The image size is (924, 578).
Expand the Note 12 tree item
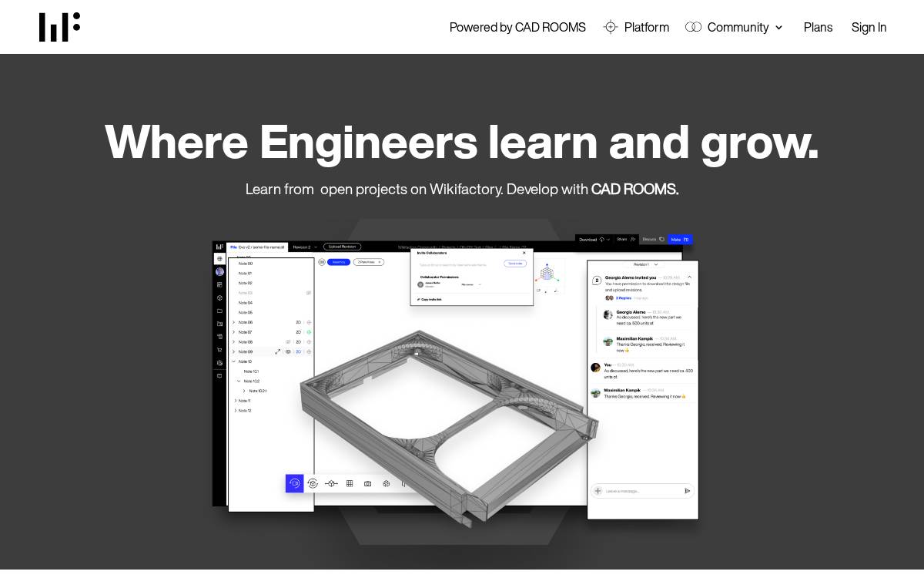[234, 410]
